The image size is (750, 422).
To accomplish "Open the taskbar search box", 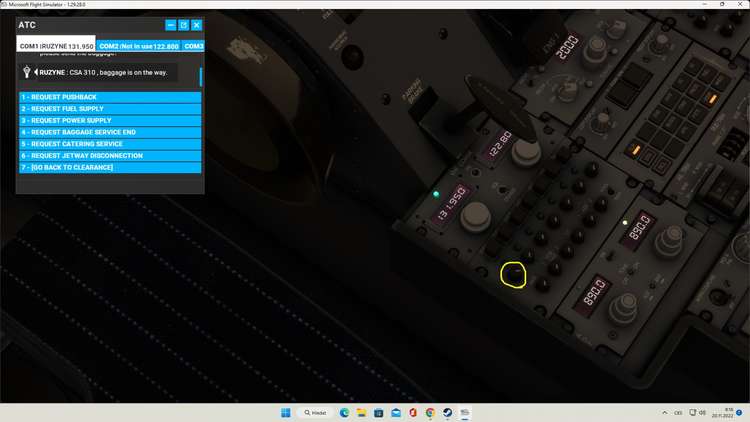I will pos(315,412).
